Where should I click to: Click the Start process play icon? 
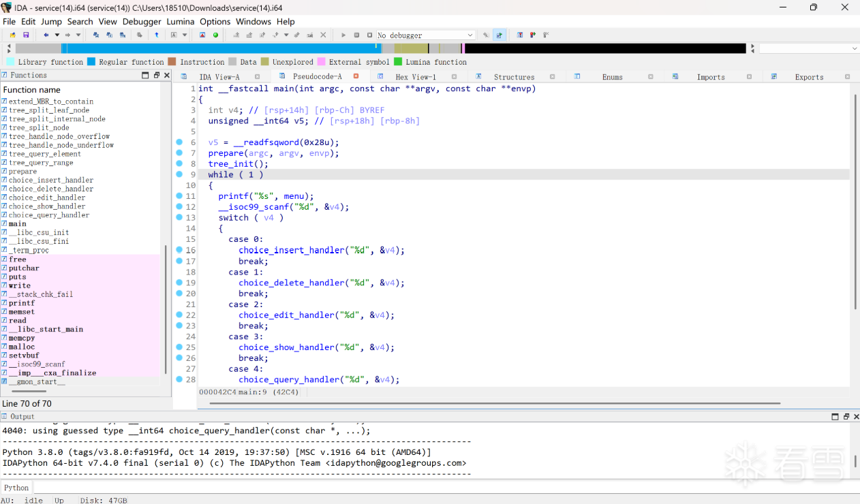[343, 35]
